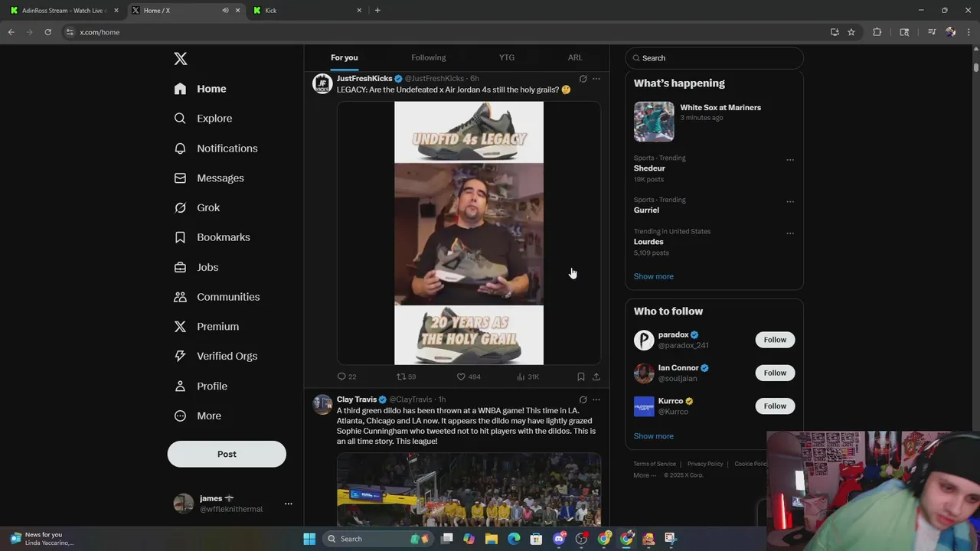Open the Windows Start menu

click(309, 539)
